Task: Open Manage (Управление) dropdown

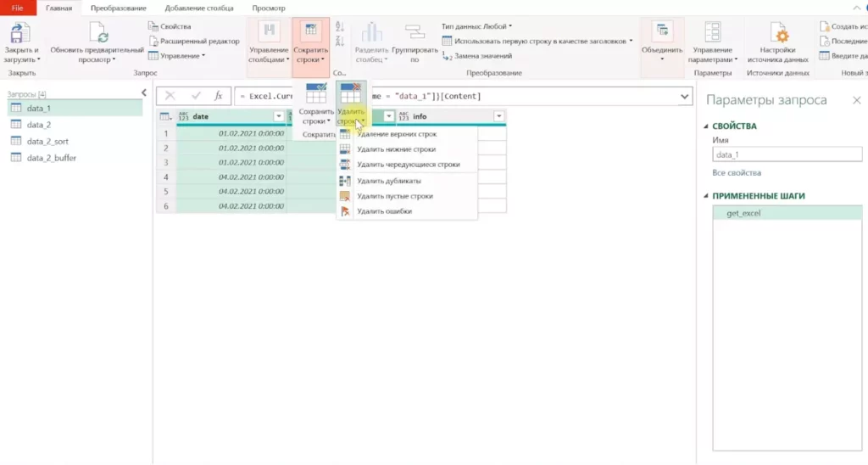Action: tap(176, 55)
